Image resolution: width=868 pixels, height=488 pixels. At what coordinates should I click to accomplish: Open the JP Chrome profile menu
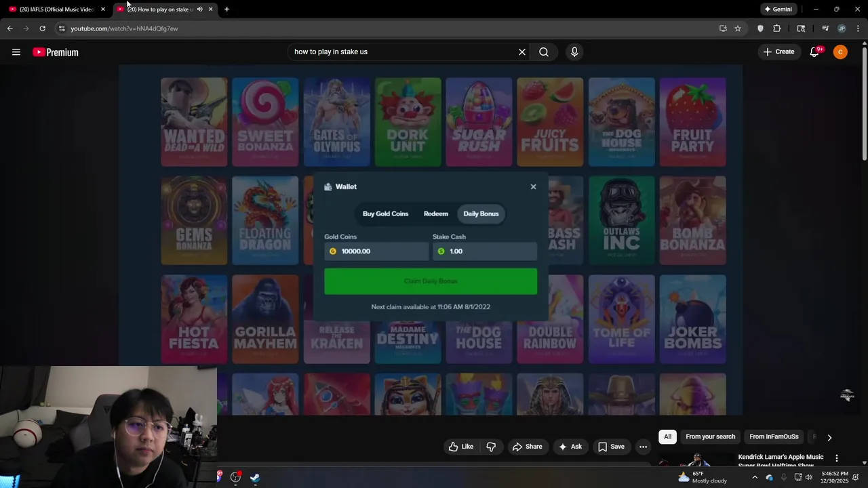(842, 28)
